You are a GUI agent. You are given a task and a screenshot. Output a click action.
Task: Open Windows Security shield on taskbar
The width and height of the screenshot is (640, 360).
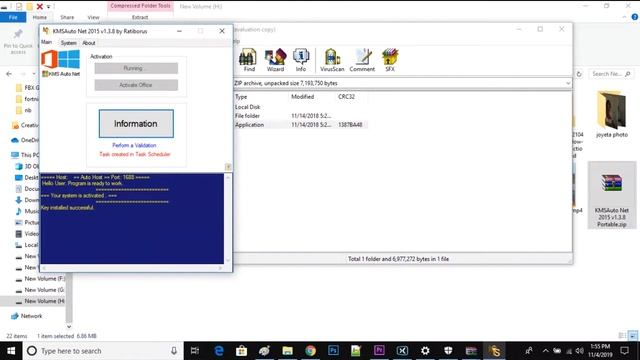(448, 351)
